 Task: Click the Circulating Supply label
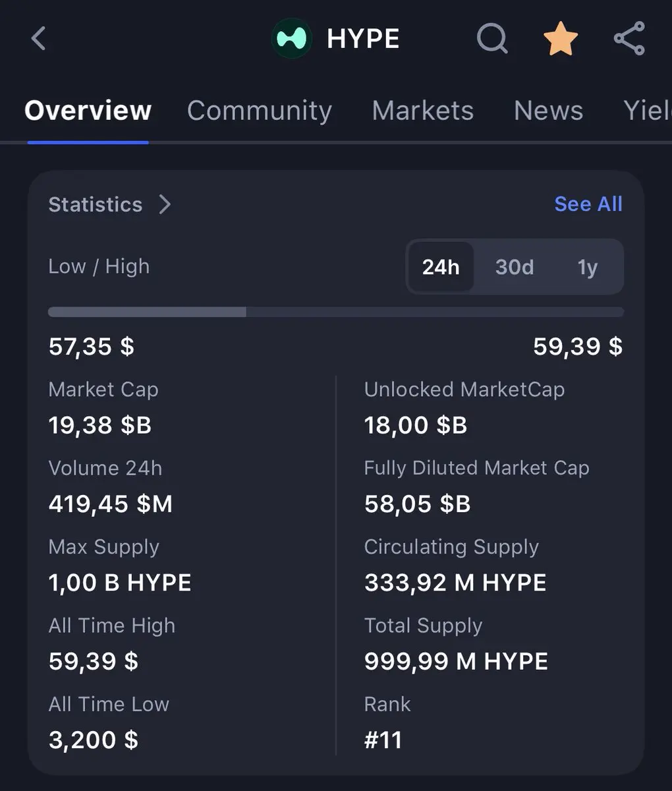click(451, 546)
